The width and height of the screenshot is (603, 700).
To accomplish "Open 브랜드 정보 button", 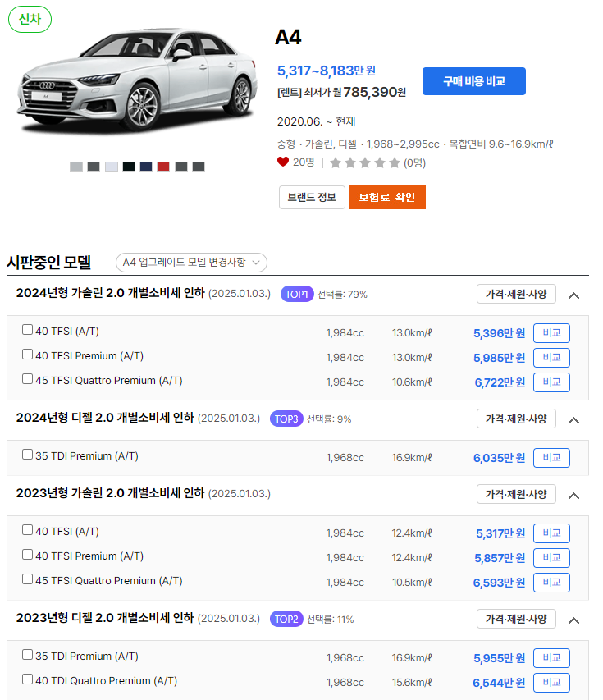I will [x=312, y=197].
